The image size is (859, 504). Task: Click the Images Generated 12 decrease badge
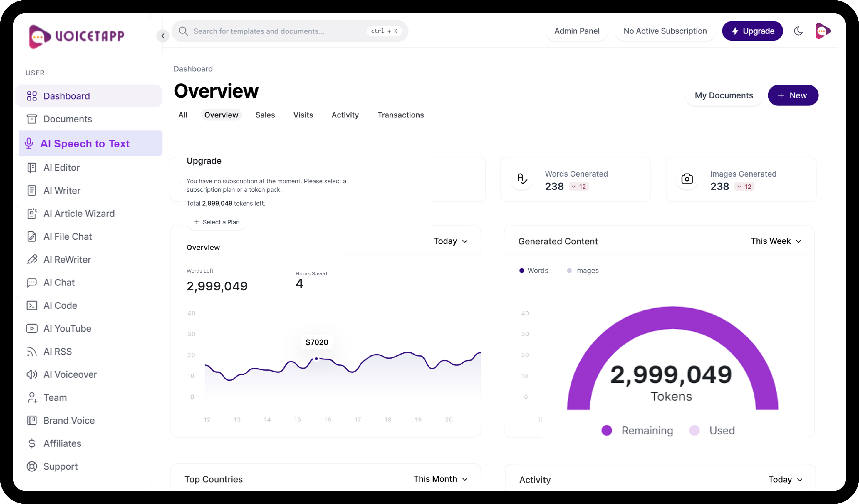pos(744,187)
